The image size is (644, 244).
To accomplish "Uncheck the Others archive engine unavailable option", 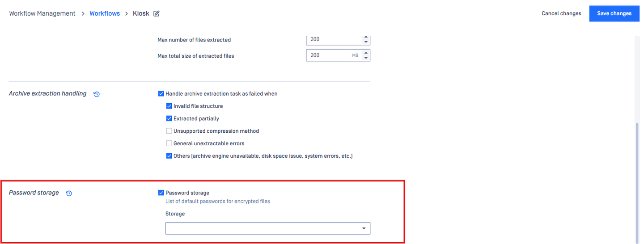I will point(169,156).
